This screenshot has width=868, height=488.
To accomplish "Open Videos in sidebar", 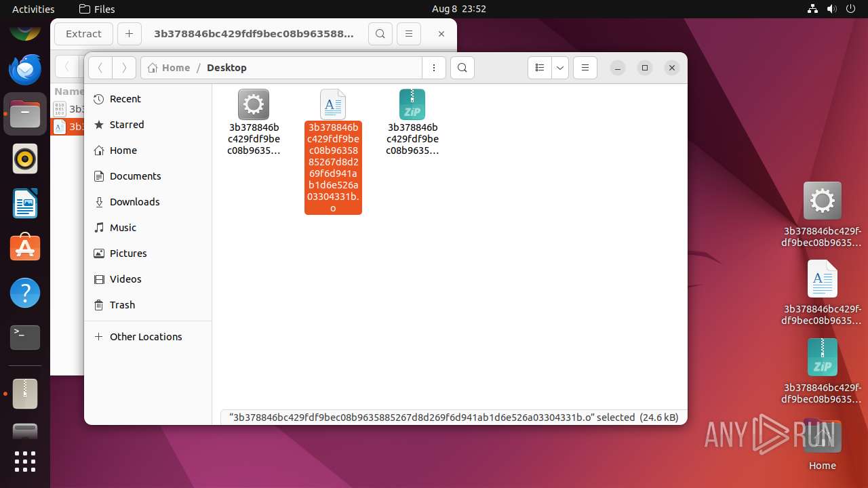I will click(148, 279).
